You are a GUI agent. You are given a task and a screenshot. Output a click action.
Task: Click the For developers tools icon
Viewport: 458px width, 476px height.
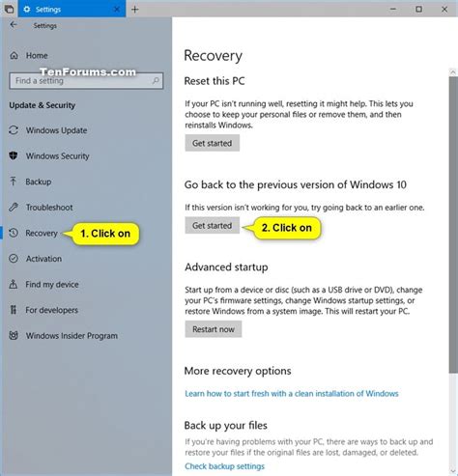tap(14, 310)
